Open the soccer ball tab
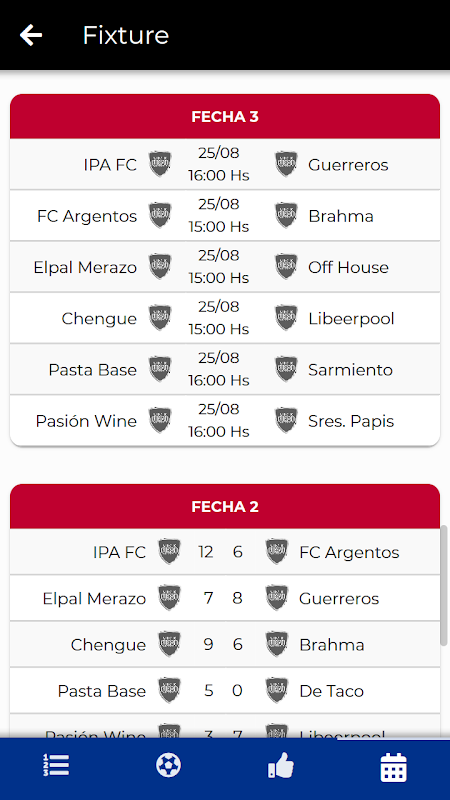This screenshot has height=800, width=450. pos(168,765)
